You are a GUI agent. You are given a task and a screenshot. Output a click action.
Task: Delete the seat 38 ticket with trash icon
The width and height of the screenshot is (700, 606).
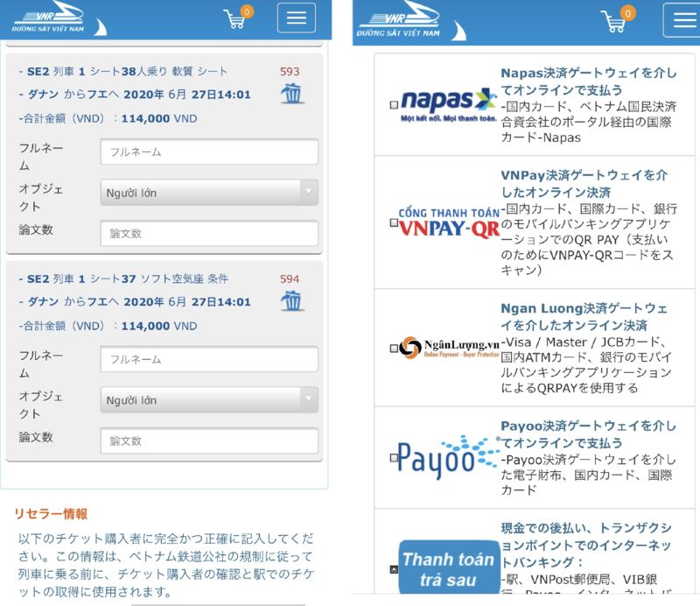click(x=292, y=94)
